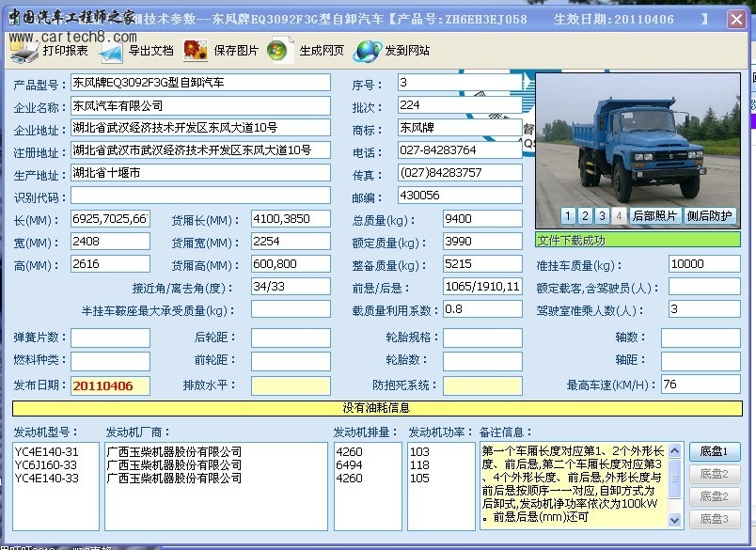
Task: Click the printer icon for 打印报表
Action: [x=24, y=51]
